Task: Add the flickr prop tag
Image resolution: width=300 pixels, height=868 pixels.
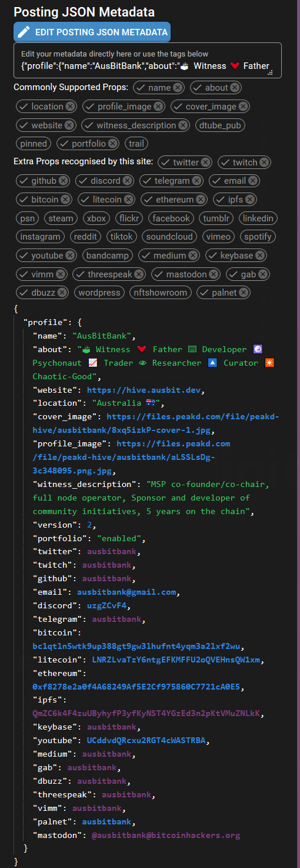Action: click(129, 218)
